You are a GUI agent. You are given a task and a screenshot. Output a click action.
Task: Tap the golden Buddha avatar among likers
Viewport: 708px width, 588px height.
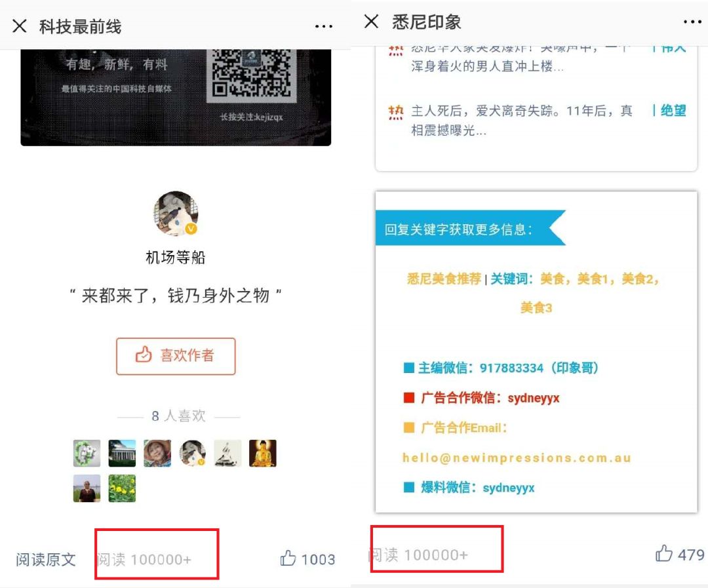pyautogui.click(x=262, y=453)
